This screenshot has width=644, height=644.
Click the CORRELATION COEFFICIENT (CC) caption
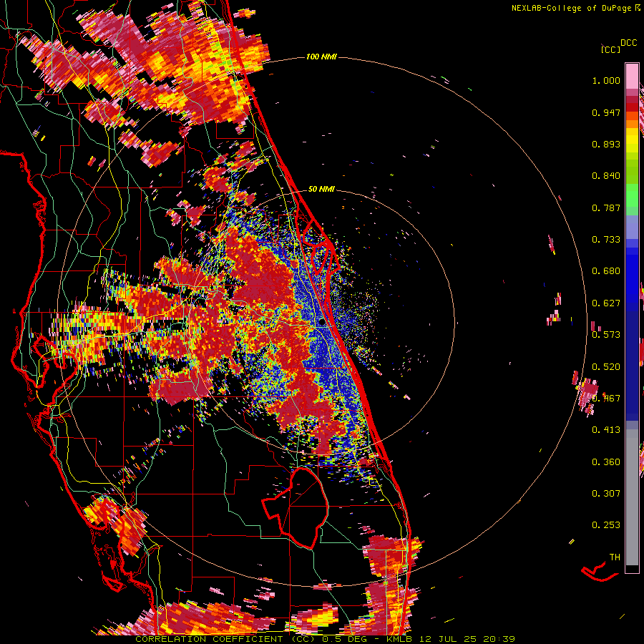point(225,639)
